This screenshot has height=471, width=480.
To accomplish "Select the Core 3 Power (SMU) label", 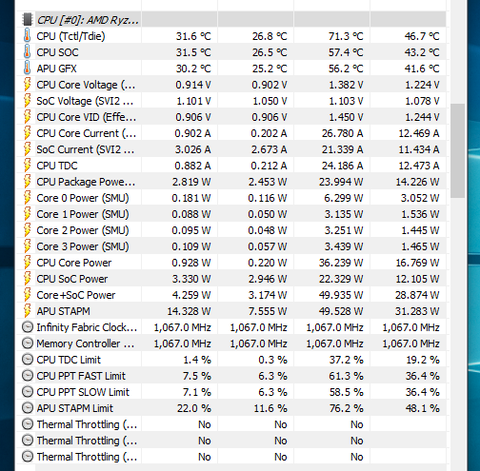I will coord(83,246).
